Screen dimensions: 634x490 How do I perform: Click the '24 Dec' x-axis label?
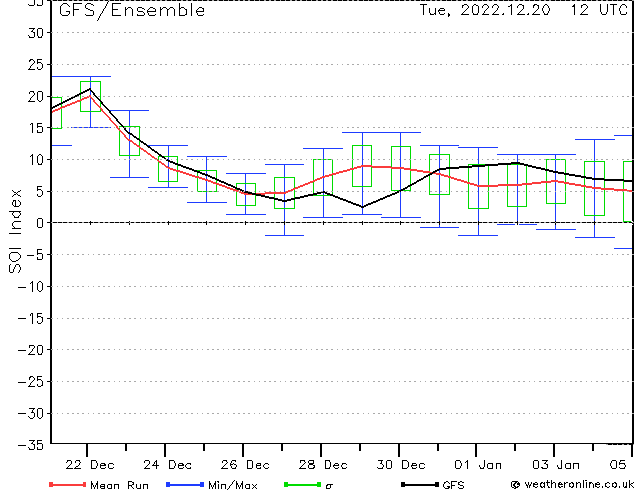(167, 465)
